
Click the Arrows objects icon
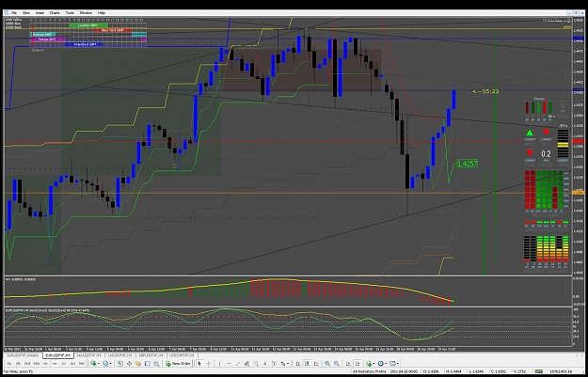283,364
